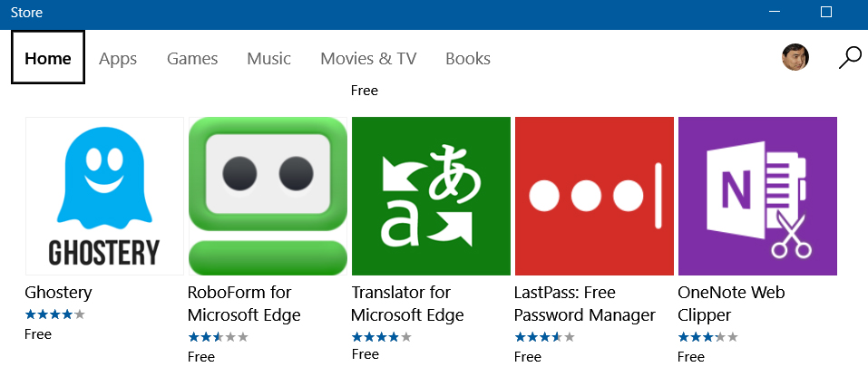Switch to the Books tab
Image resolution: width=868 pixels, height=367 pixels.
click(x=468, y=59)
